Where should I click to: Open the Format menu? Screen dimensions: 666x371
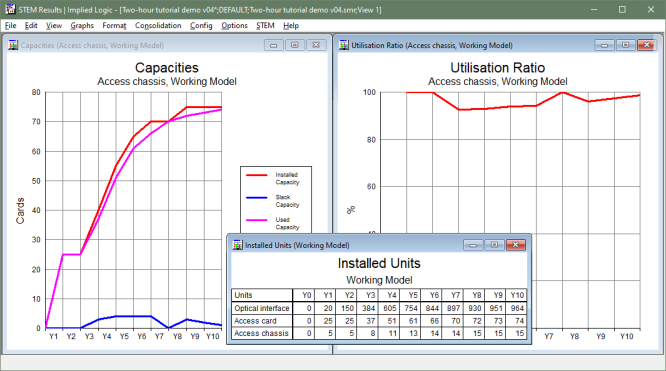114,25
